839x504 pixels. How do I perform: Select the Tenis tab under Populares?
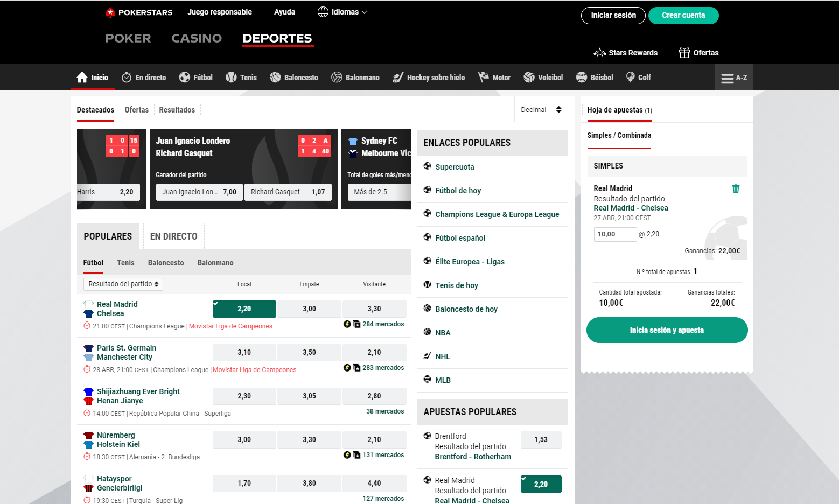[x=125, y=263]
